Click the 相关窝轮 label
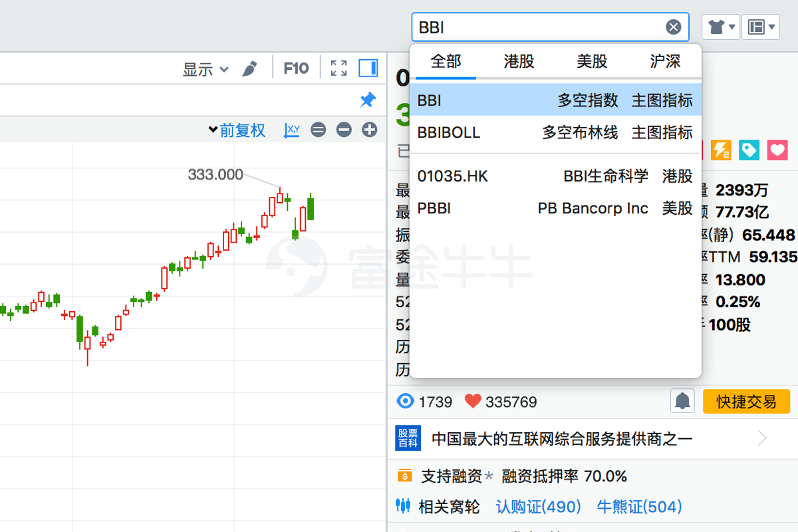Image resolution: width=798 pixels, height=532 pixels. (x=449, y=507)
